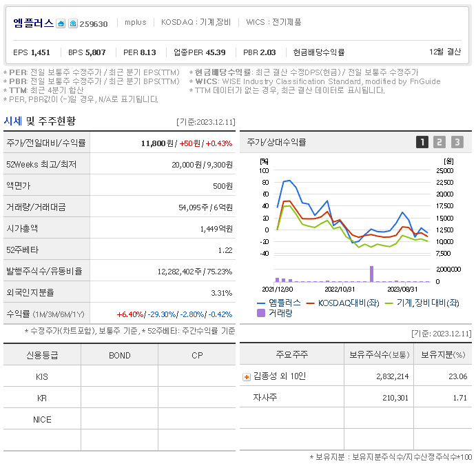Switch to chart tab 2
The height and width of the screenshot is (466, 476).
click(x=439, y=142)
